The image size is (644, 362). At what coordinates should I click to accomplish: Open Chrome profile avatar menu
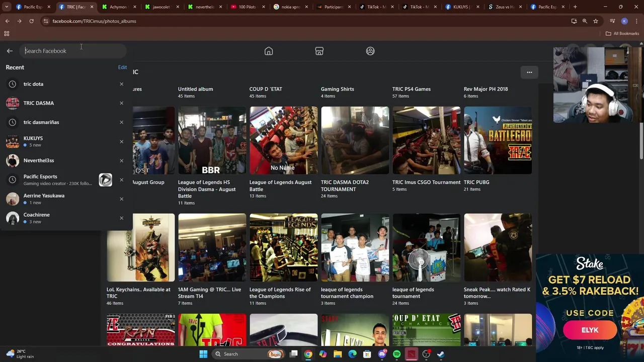(x=624, y=21)
